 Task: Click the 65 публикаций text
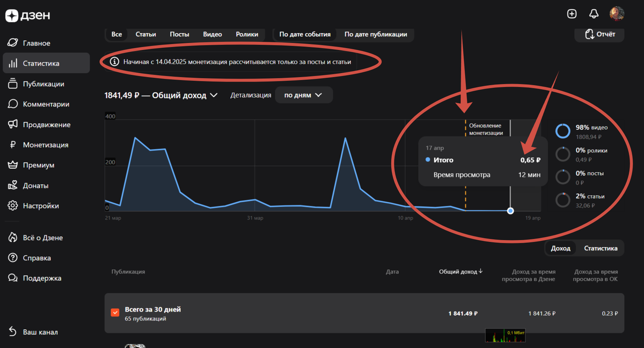145,319
